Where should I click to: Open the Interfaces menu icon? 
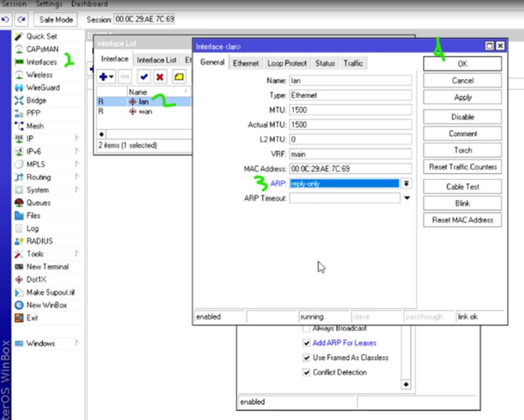click(19, 62)
